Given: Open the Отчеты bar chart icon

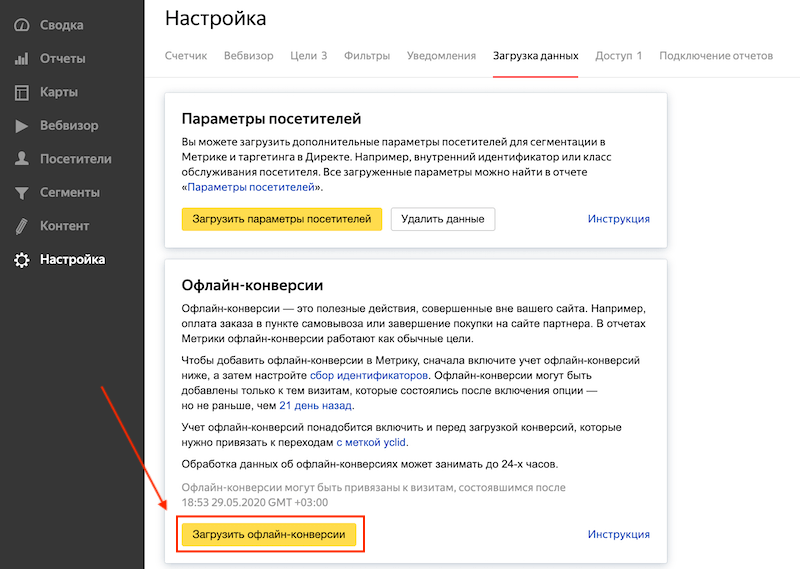Looking at the screenshot, I should pos(21,59).
